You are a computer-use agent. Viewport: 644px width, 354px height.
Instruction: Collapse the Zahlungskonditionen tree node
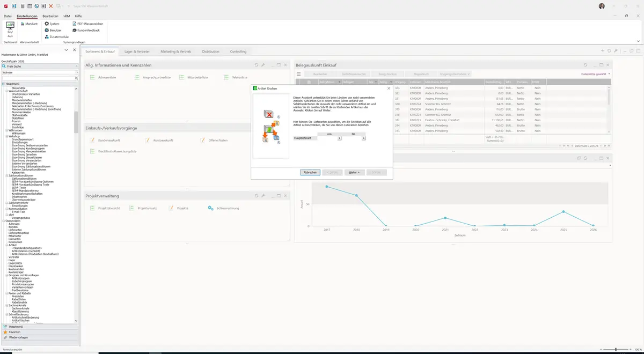[7, 175]
